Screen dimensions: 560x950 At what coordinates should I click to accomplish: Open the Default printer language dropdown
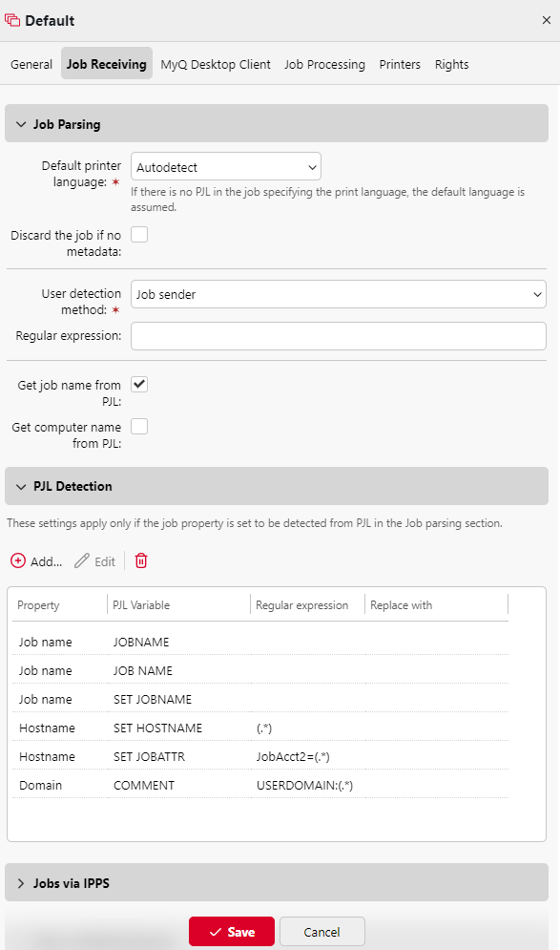tap(226, 165)
